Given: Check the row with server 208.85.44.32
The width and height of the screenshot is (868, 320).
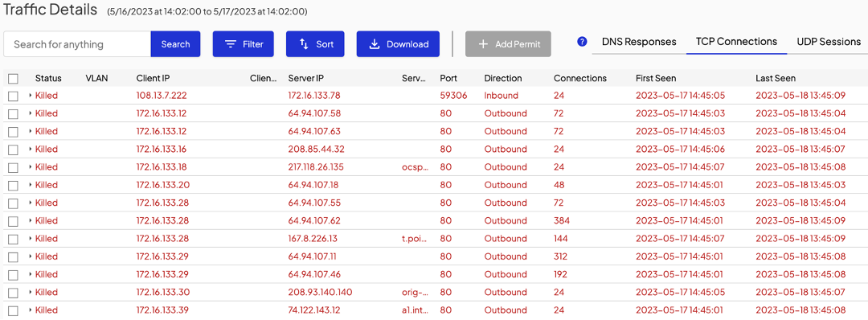Looking at the screenshot, I should [14, 150].
